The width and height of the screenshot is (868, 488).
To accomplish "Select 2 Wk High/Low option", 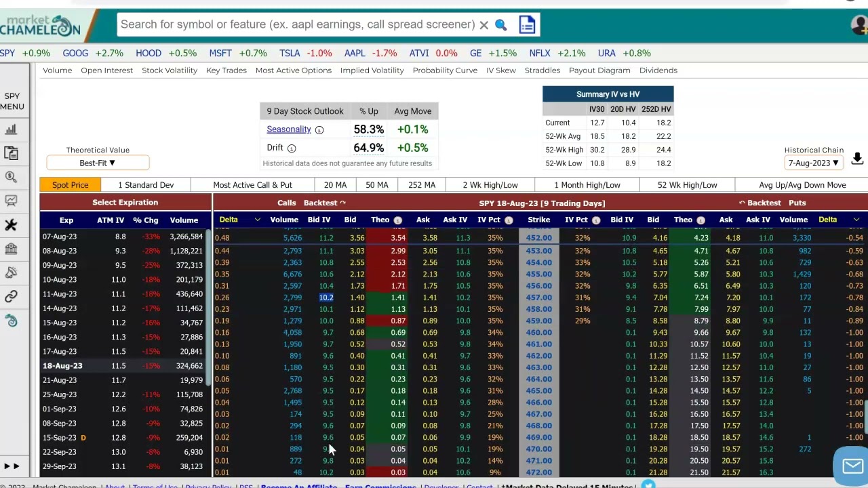I will click(490, 185).
